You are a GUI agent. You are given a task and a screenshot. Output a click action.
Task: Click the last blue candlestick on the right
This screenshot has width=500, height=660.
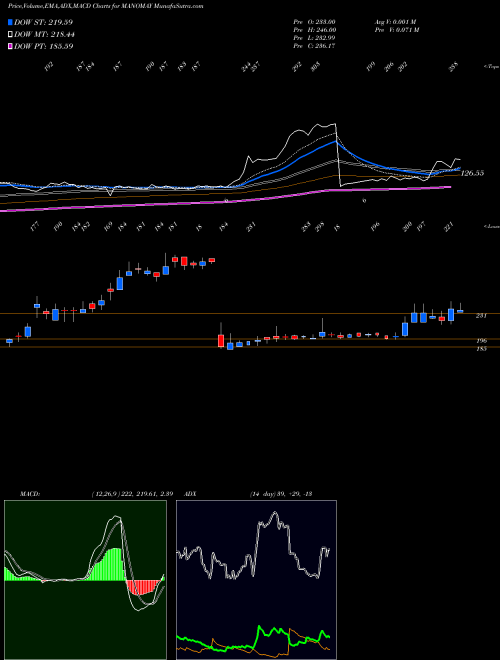(460, 311)
